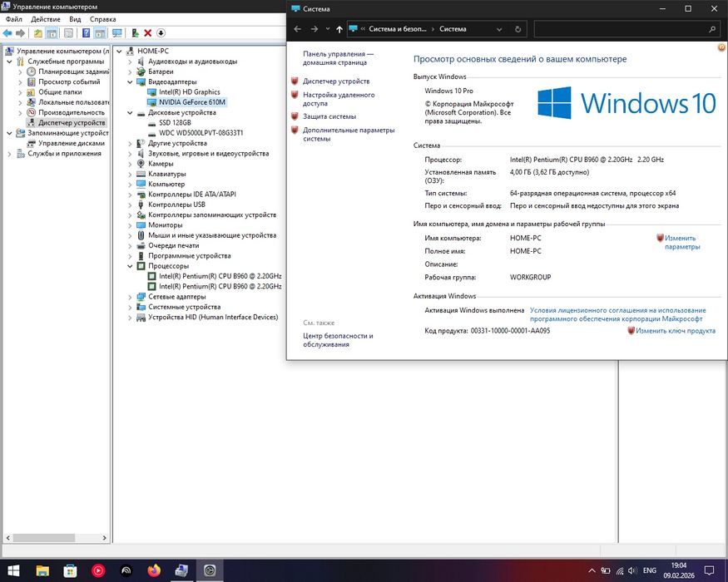This screenshot has height=582, width=728.
Task: Click the Системные устройства category icon
Action: 141,307
